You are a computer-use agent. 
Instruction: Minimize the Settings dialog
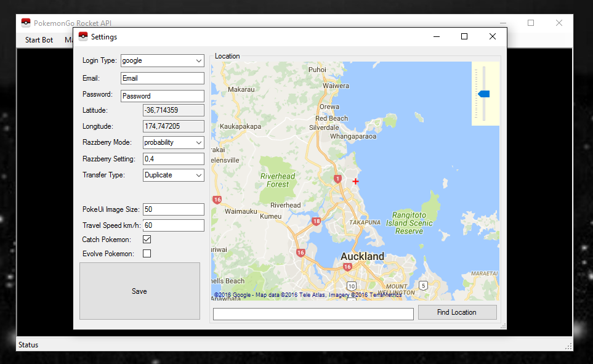(x=437, y=36)
